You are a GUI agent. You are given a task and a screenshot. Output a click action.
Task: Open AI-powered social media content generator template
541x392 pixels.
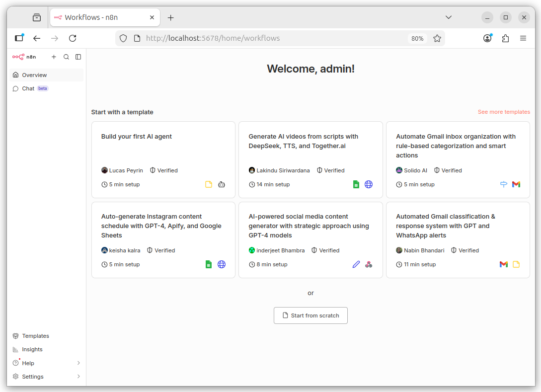pos(310,240)
